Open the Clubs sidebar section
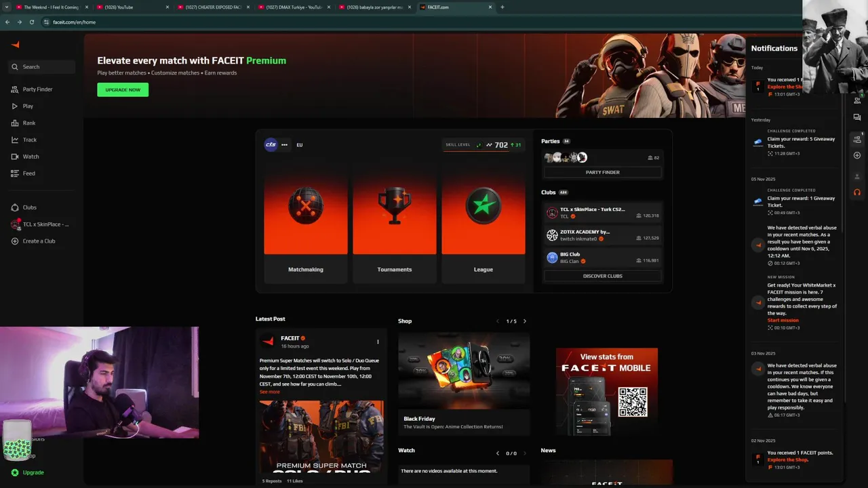868x488 pixels. (x=41, y=207)
